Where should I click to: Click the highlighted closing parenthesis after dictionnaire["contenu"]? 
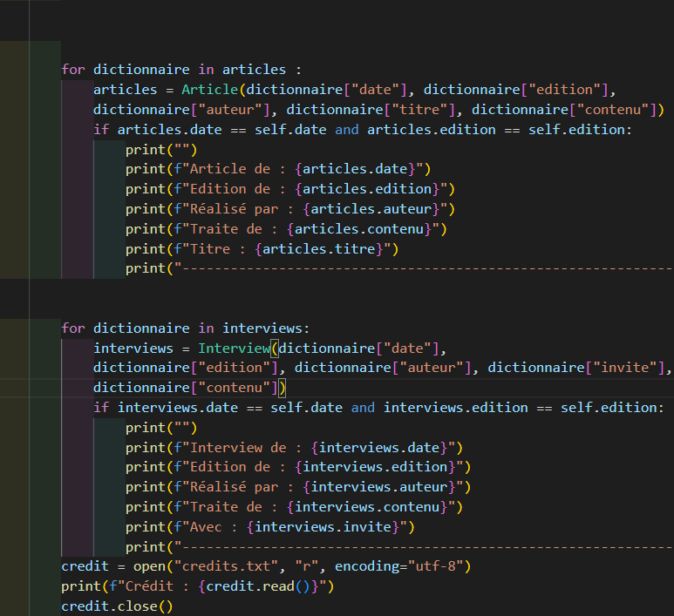click(x=283, y=388)
